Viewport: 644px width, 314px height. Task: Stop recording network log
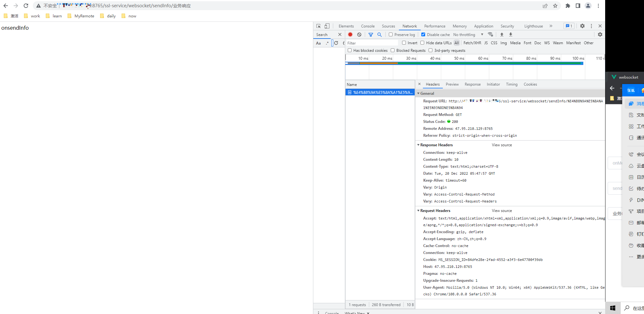click(350, 34)
